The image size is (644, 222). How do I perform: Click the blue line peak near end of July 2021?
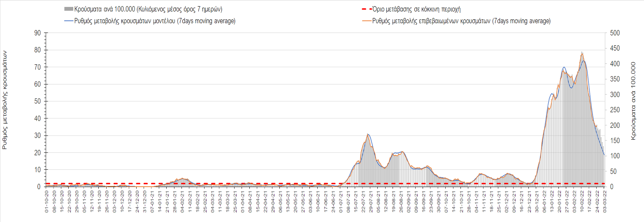click(x=369, y=134)
